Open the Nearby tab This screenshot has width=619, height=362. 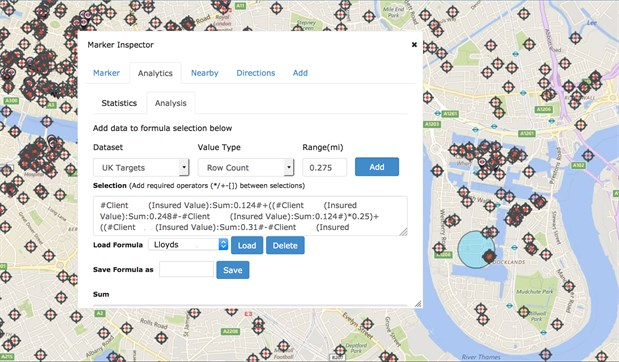204,73
